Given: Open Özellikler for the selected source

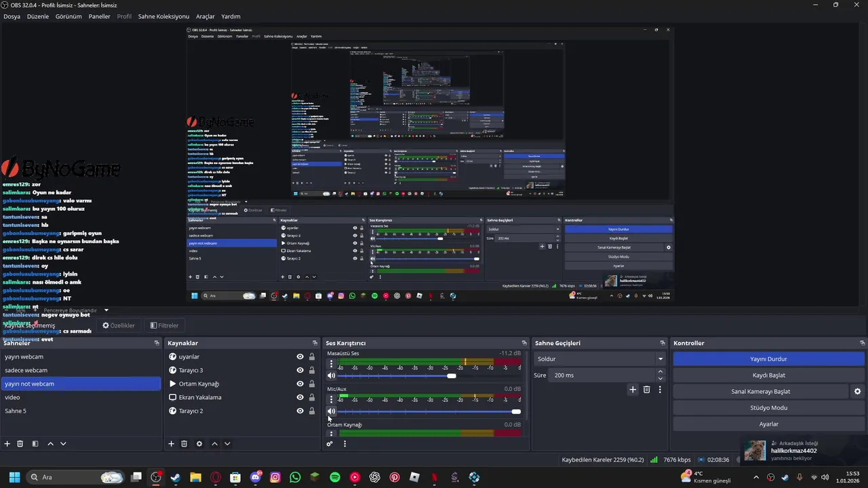Looking at the screenshot, I should pos(119,325).
